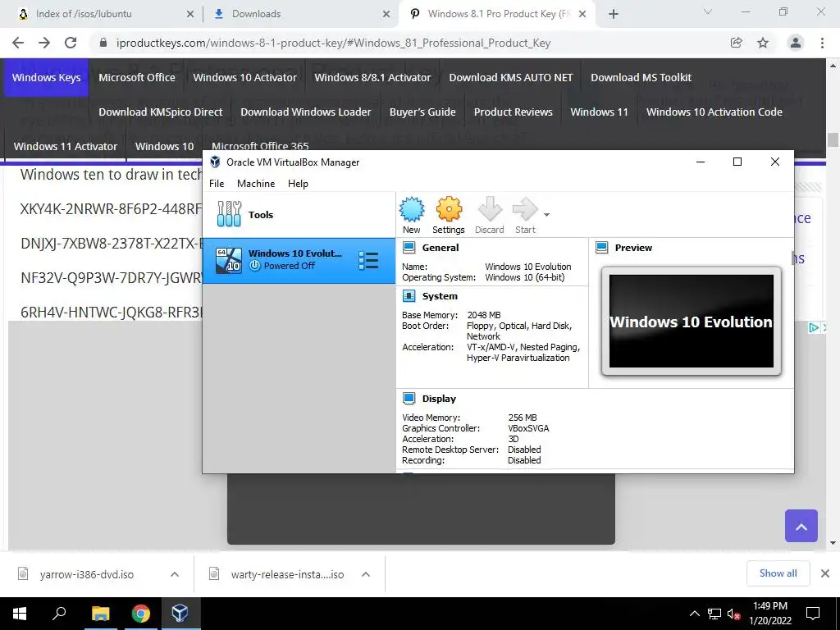Open Windows 11 nav link
Screen dimensions: 840x630
(599, 112)
